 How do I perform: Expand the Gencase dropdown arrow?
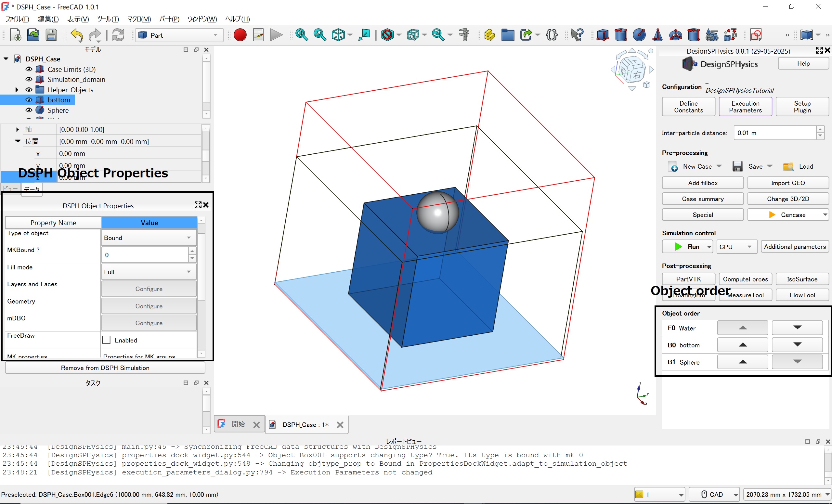pos(825,215)
